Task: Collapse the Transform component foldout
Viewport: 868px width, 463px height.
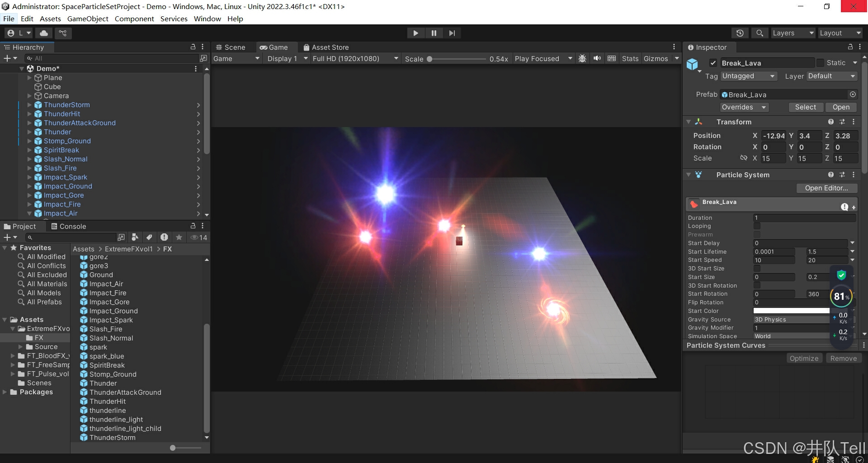Action: coord(689,122)
